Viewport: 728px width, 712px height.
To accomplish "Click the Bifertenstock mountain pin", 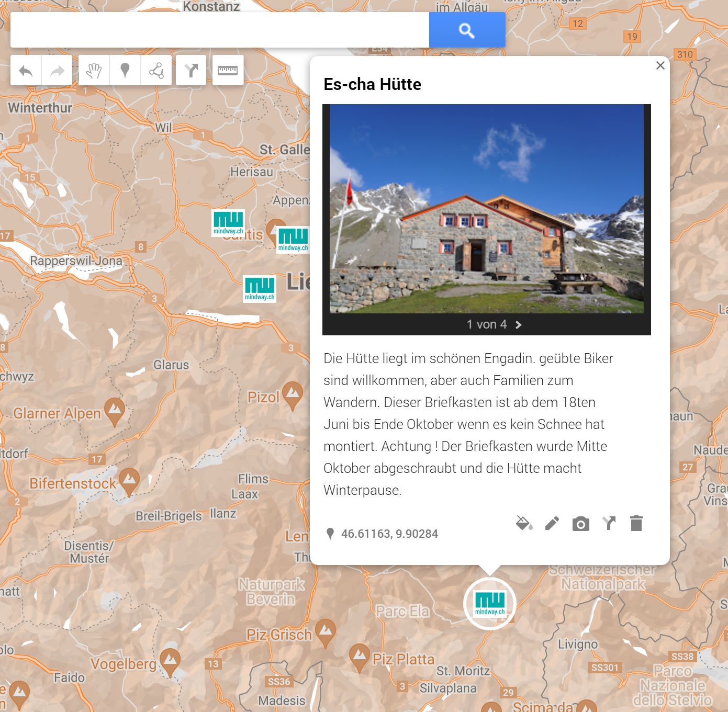I will pyautogui.click(x=129, y=482).
